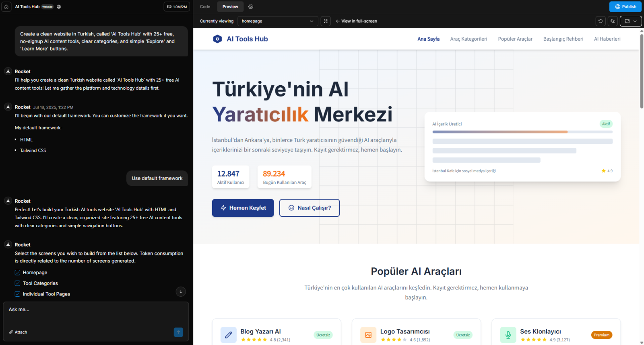The height and width of the screenshot is (345, 644).
Task: Open the token usage 1.0M/2M indicator
Action: pyautogui.click(x=177, y=7)
